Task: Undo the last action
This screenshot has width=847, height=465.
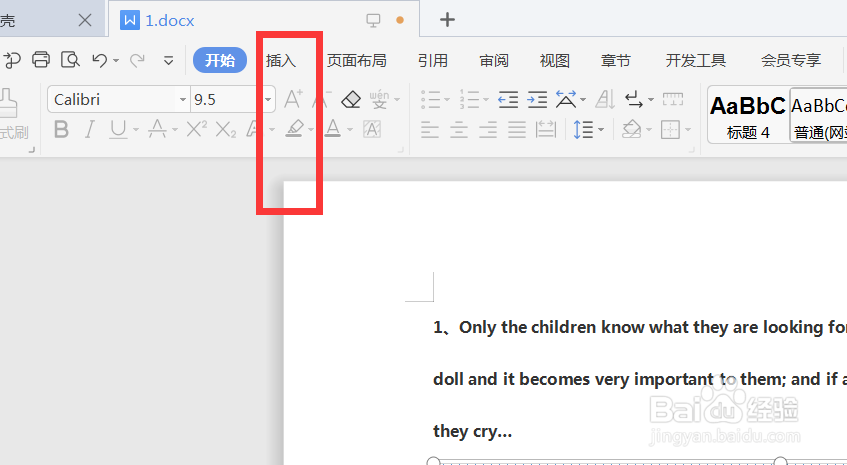Action: click(100, 60)
